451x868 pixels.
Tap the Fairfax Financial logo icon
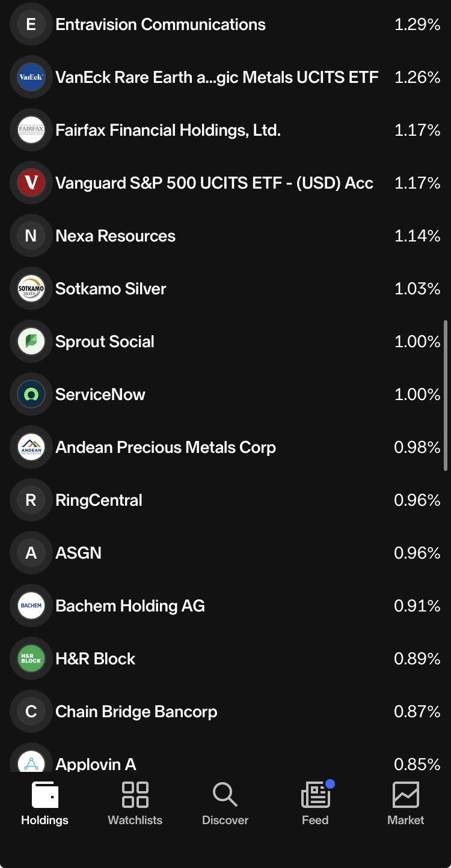pyautogui.click(x=31, y=130)
